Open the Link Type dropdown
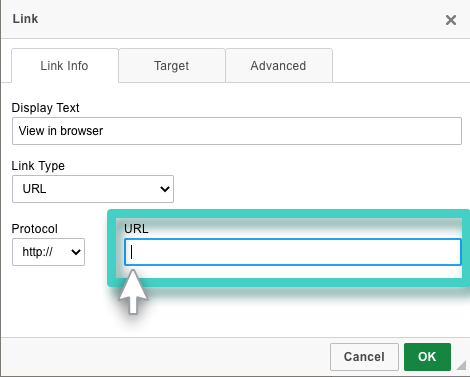Image resolution: width=470 pixels, height=377 pixels. (x=93, y=189)
